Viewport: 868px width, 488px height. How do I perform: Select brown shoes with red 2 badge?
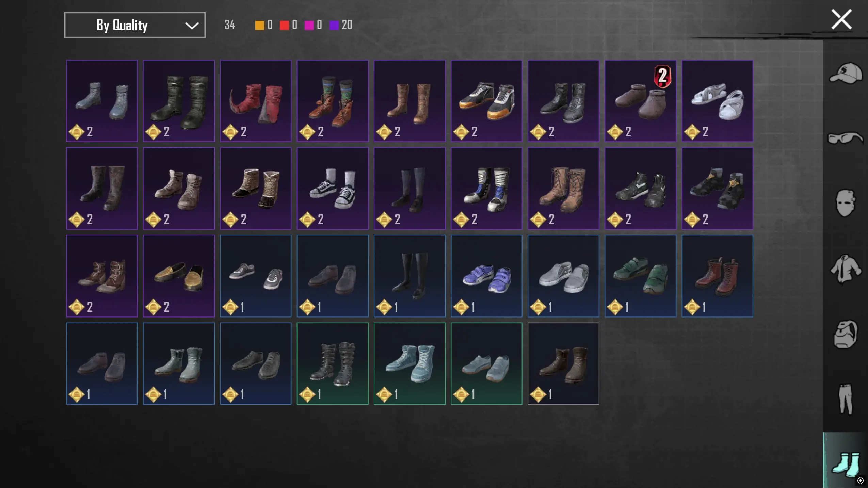click(x=640, y=101)
